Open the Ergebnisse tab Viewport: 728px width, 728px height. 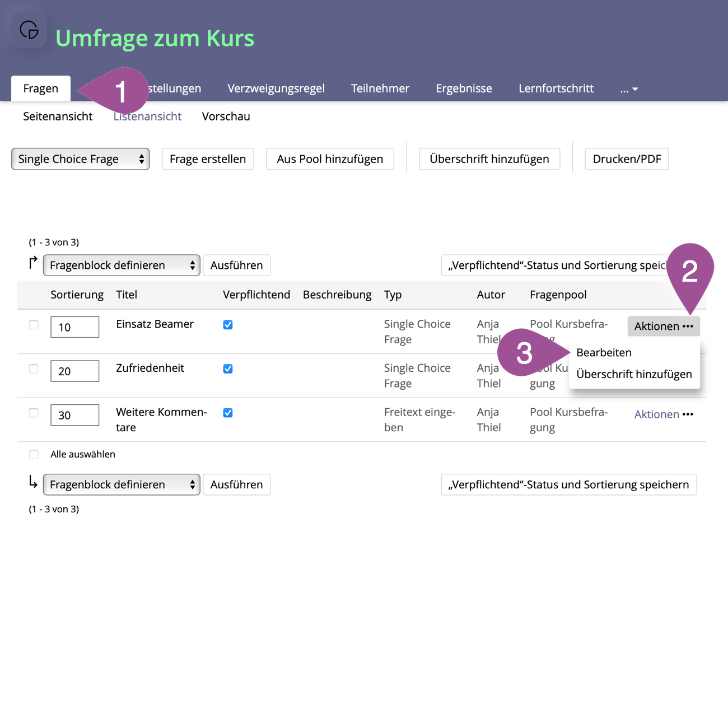coord(464,88)
